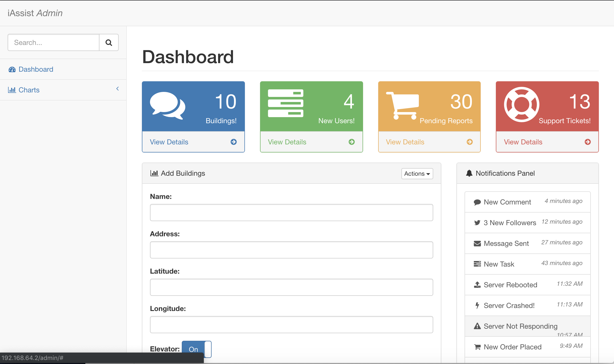This screenshot has width=614, height=364.
Task: Focus the Search text box
Action: (54, 42)
